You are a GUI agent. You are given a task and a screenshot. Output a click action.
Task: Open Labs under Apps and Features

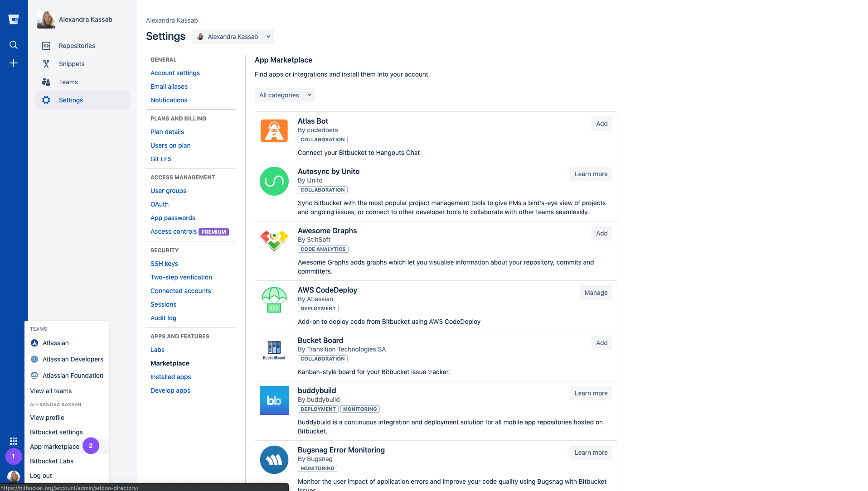[x=157, y=350]
